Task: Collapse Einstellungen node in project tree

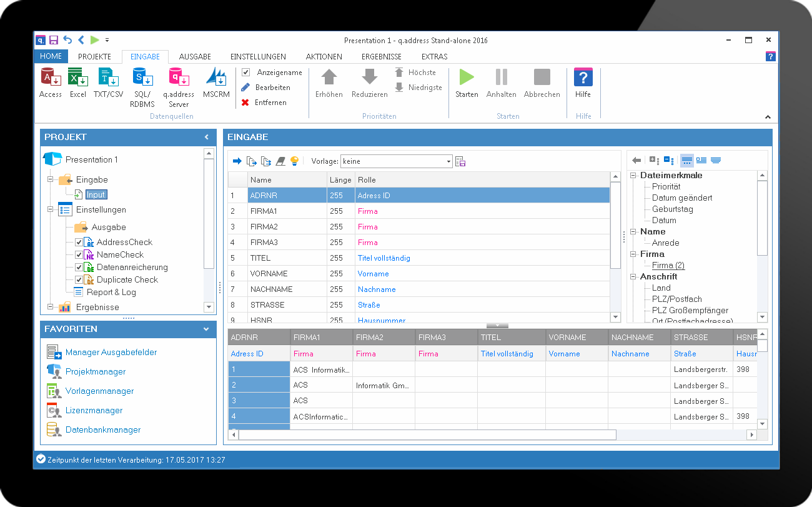Action: [x=50, y=210]
